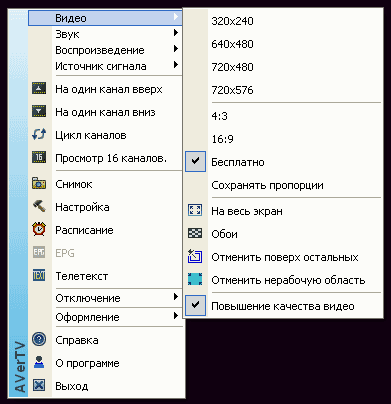Click the channel down icon

39,111
